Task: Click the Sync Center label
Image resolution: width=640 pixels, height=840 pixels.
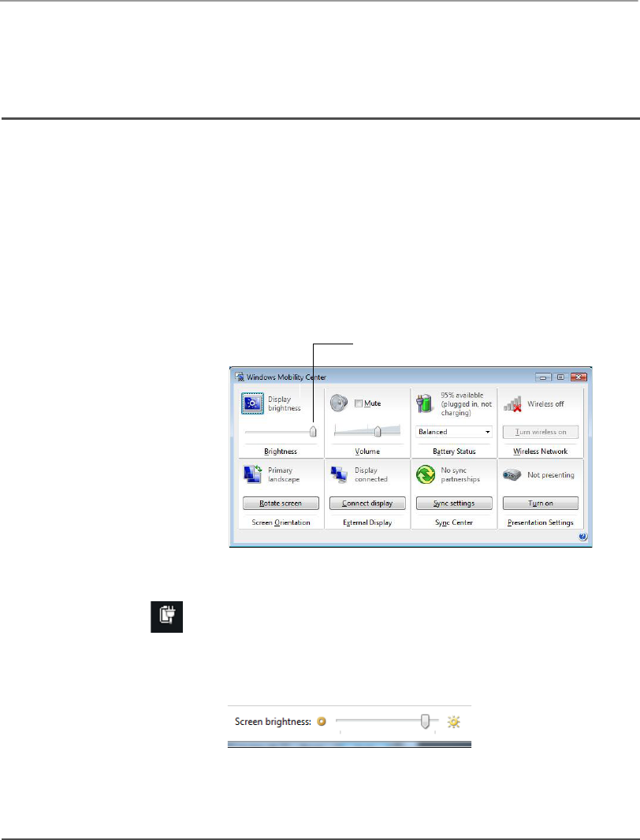Action: tap(454, 522)
